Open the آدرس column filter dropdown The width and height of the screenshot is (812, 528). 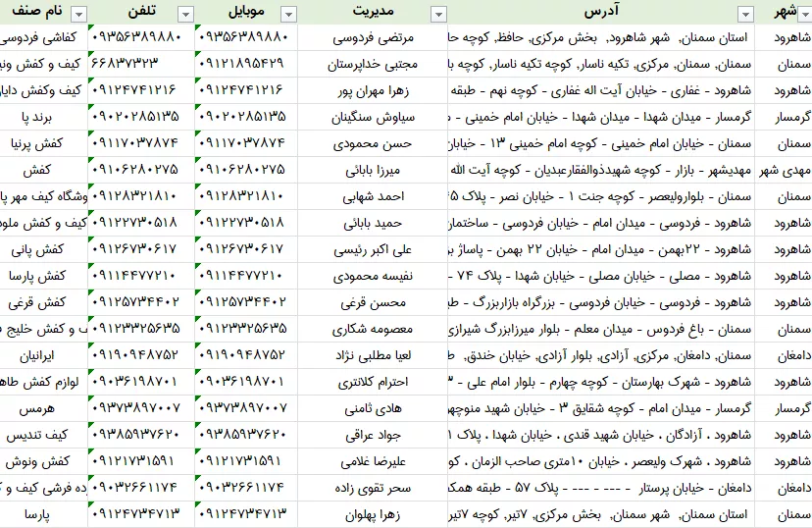click(x=745, y=15)
